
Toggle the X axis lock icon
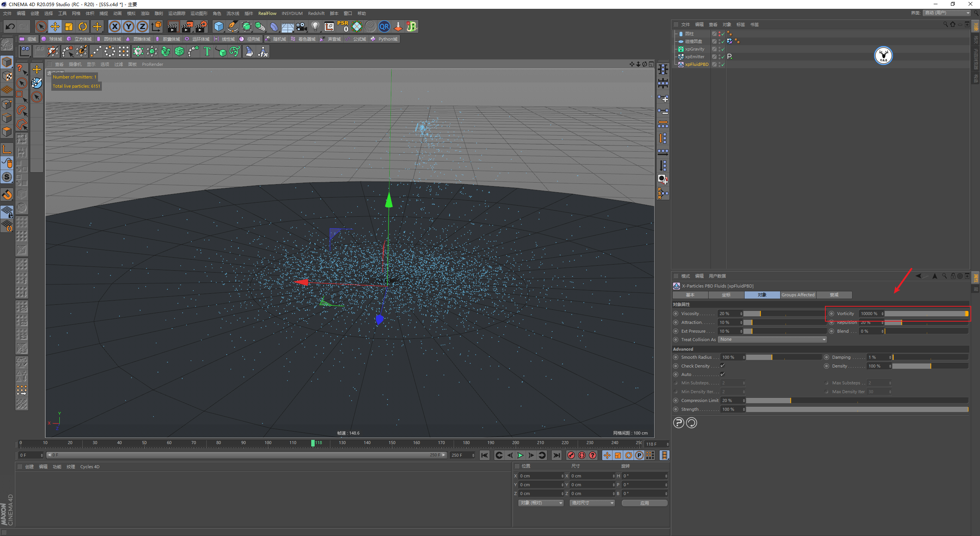coord(114,26)
